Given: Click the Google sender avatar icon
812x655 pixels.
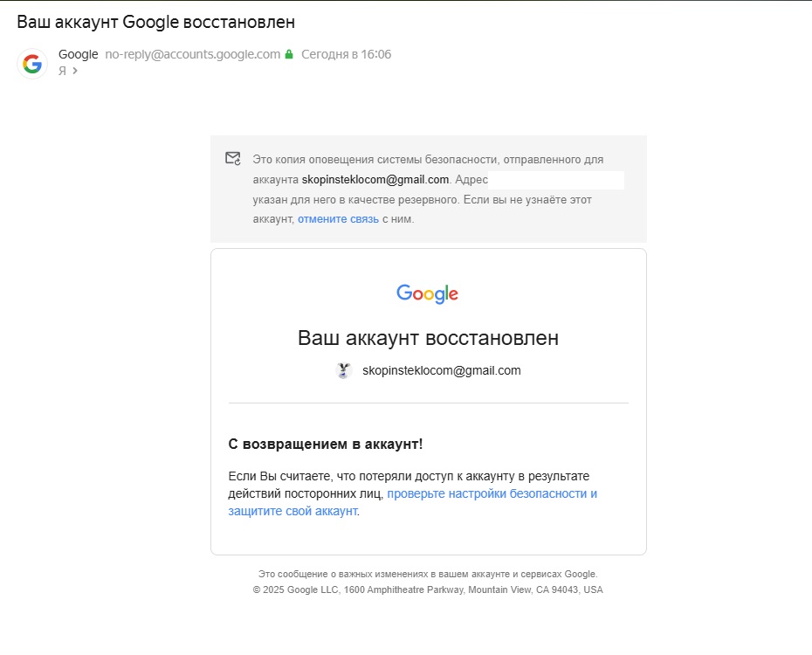Looking at the screenshot, I should coord(32,64).
